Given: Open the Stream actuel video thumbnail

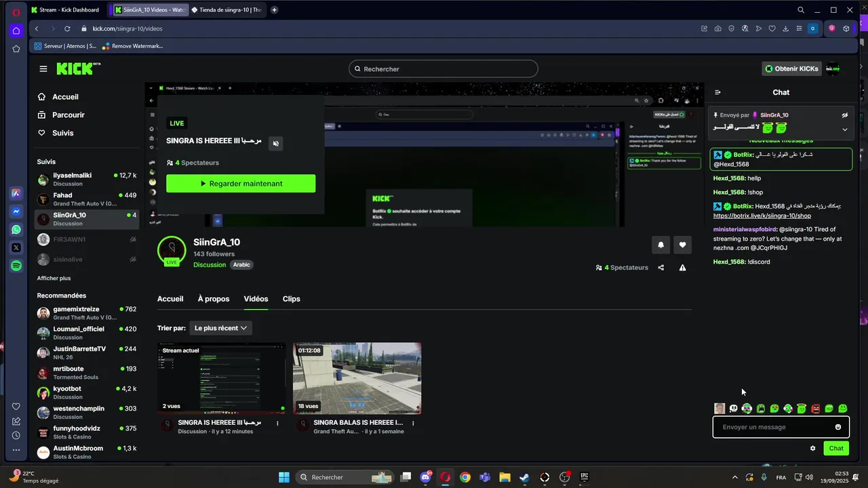Looking at the screenshot, I should point(222,378).
